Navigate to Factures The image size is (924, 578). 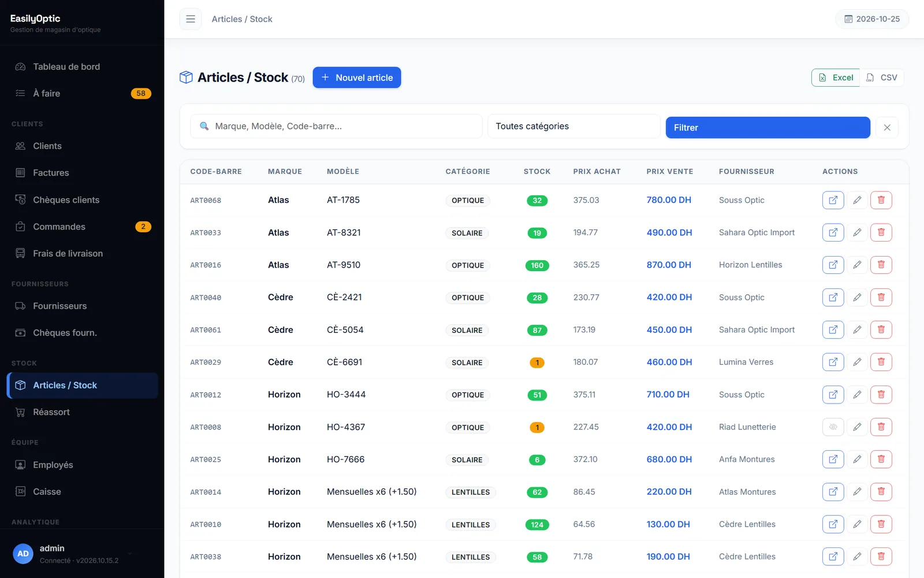82,173
